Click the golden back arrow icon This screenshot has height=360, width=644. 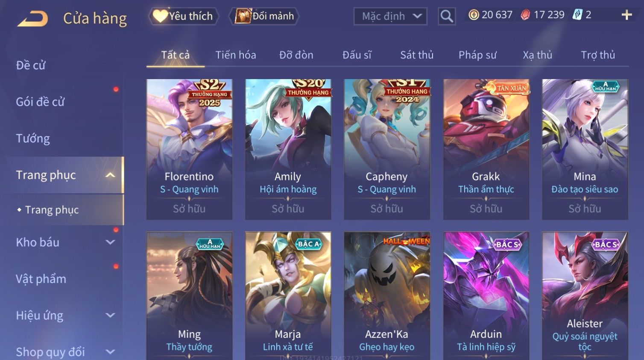click(32, 18)
